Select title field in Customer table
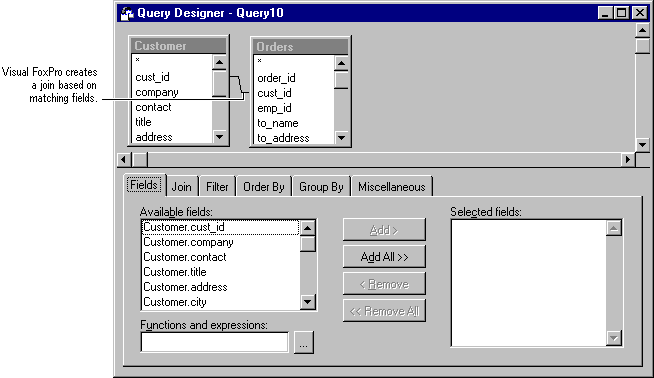 [172, 122]
